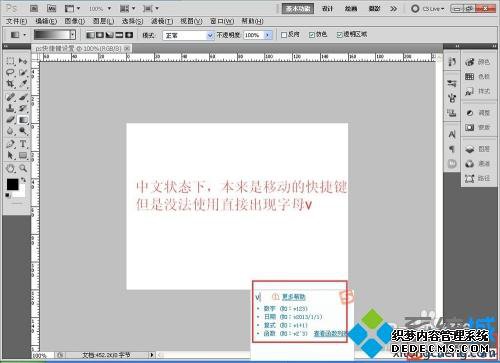
Task: Toggle the 透明区域 (Transparency) checkbox
Action: 339,35
